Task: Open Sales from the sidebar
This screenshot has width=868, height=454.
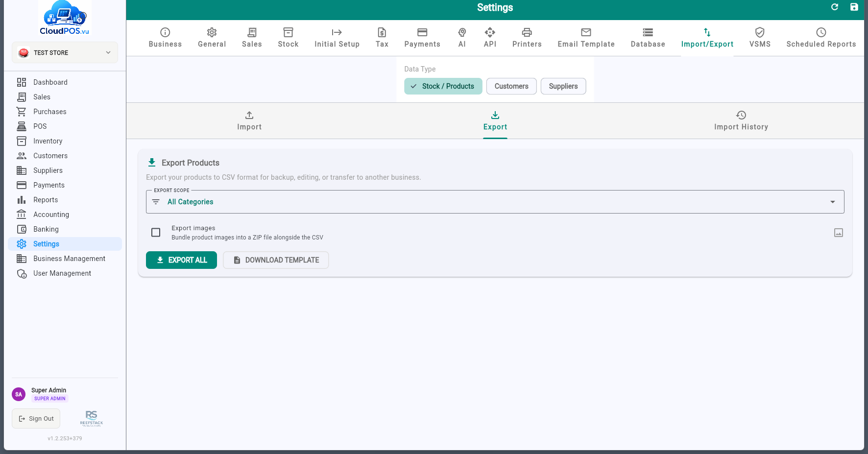Action: pos(65,97)
